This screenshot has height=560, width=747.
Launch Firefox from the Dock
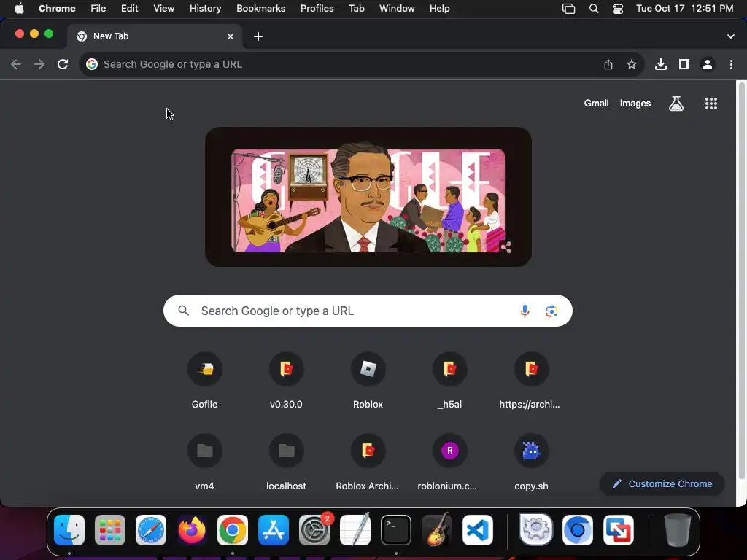(192, 530)
